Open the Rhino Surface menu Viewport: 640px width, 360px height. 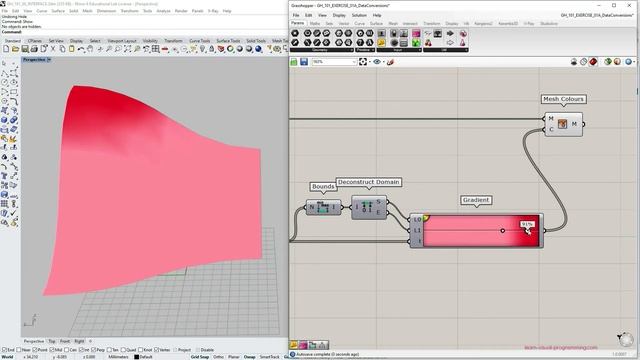point(58,11)
